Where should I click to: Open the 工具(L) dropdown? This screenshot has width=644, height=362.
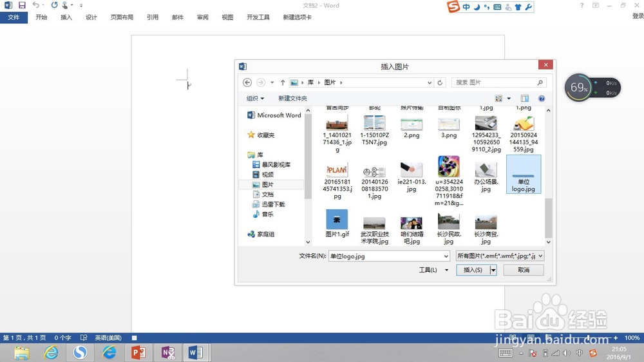click(x=433, y=270)
